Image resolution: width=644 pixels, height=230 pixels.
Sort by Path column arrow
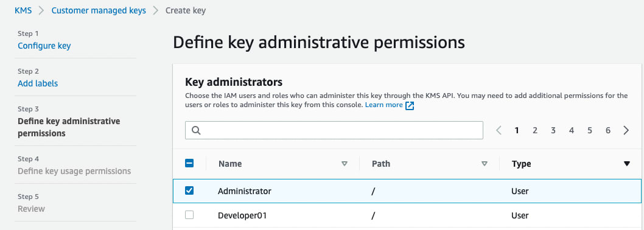pos(485,164)
